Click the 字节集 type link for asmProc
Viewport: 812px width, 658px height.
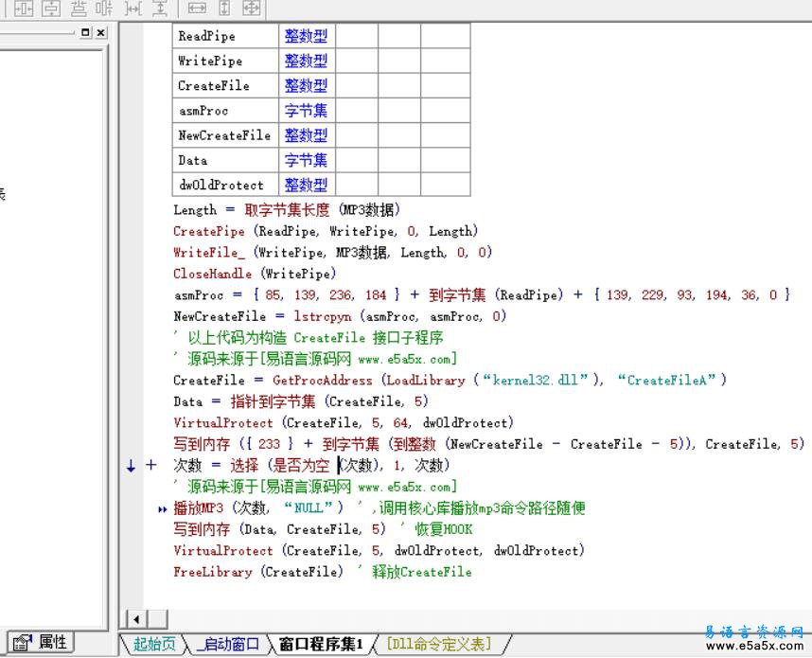pyautogui.click(x=306, y=111)
